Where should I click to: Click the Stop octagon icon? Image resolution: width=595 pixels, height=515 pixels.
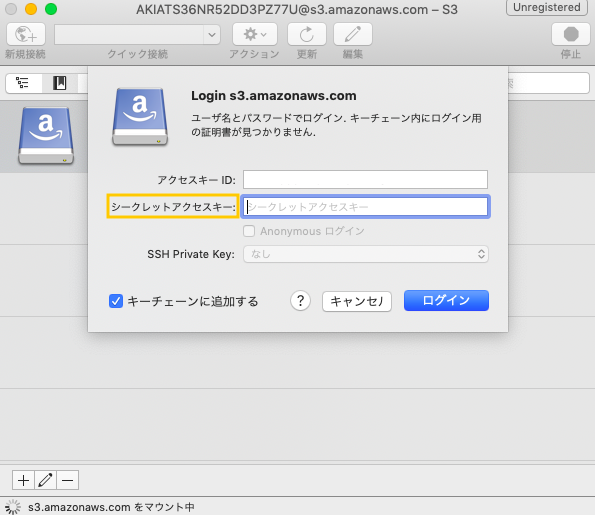click(570, 34)
